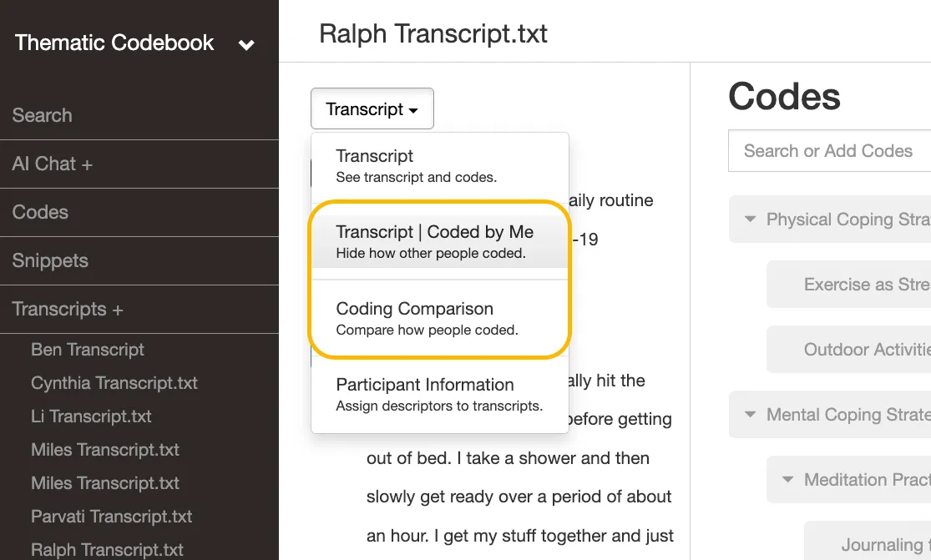Select the Exercise as Stress code
The image size is (931, 560).
coord(848,284)
